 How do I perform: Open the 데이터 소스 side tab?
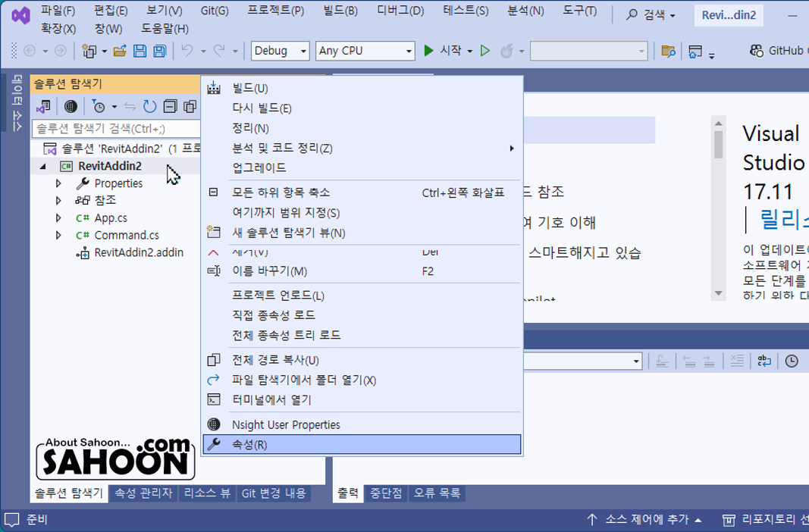[17, 103]
